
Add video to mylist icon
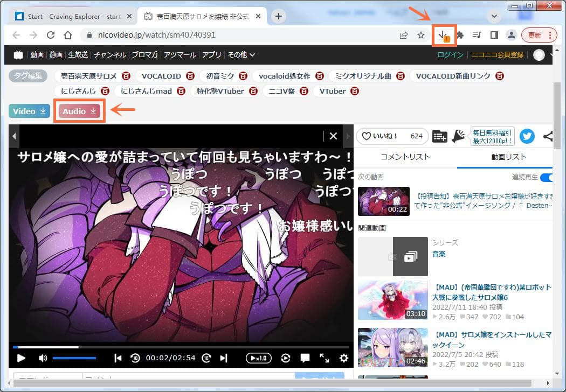[439, 136]
